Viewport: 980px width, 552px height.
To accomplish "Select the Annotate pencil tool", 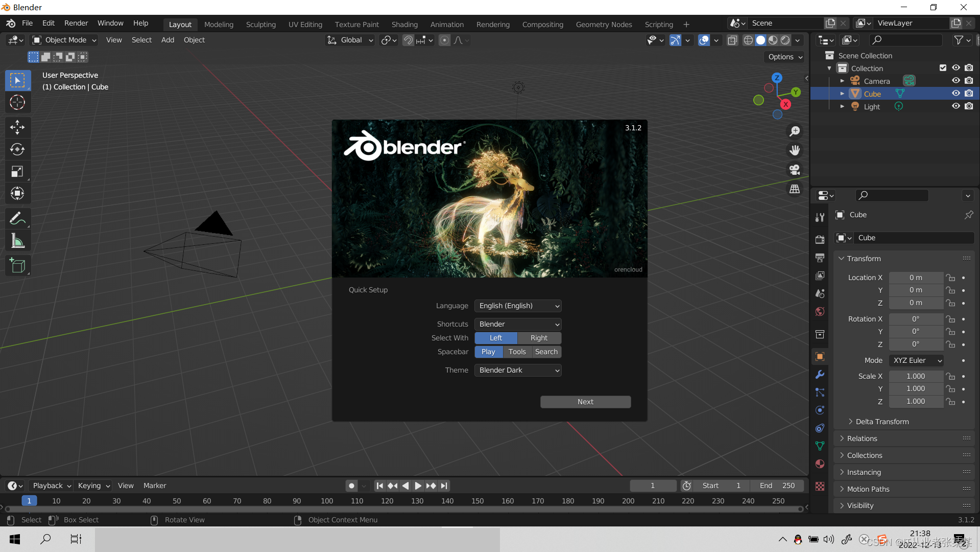I will coord(17,218).
